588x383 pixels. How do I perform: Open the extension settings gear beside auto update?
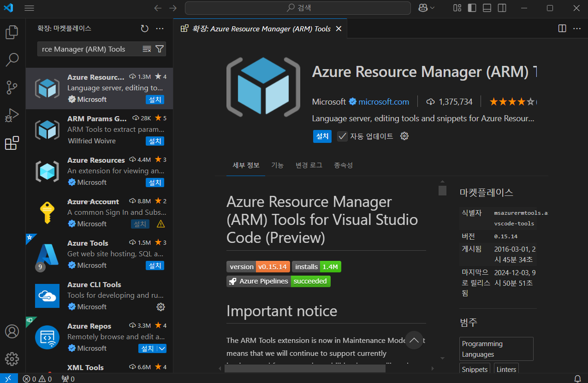[x=404, y=136]
